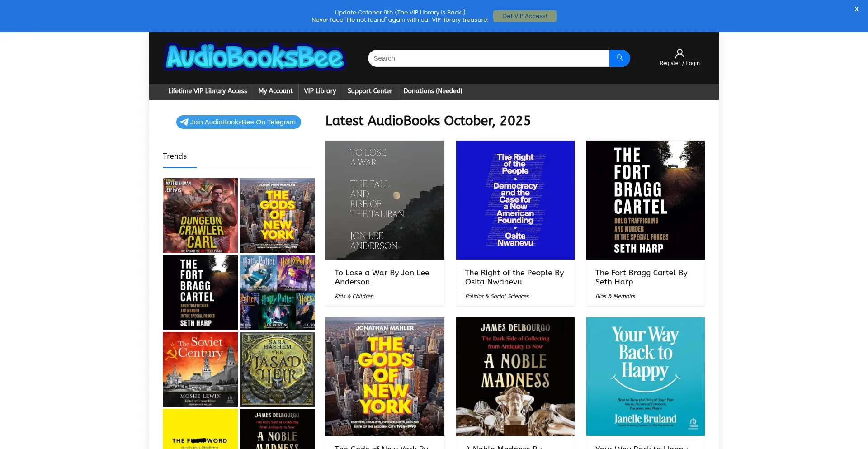Screen dimensions: 868x449
Task: Open Your Way Back to Happy cover
Action: [646, 377]
